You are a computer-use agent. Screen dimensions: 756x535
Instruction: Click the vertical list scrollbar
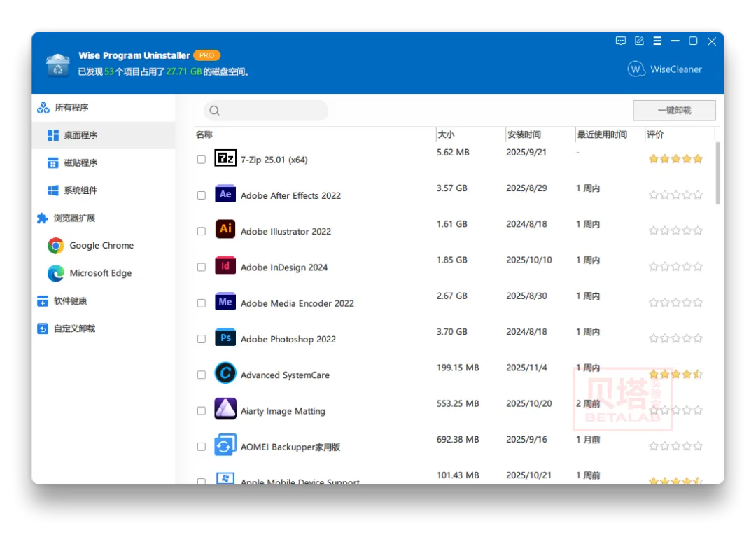pos(718,173)
